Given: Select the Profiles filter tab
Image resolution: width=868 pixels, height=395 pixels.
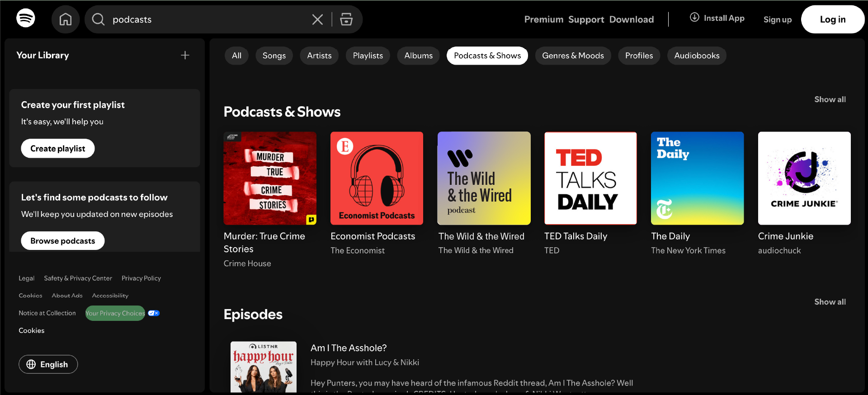Looking at the screenshot, I should pos(639,56).
